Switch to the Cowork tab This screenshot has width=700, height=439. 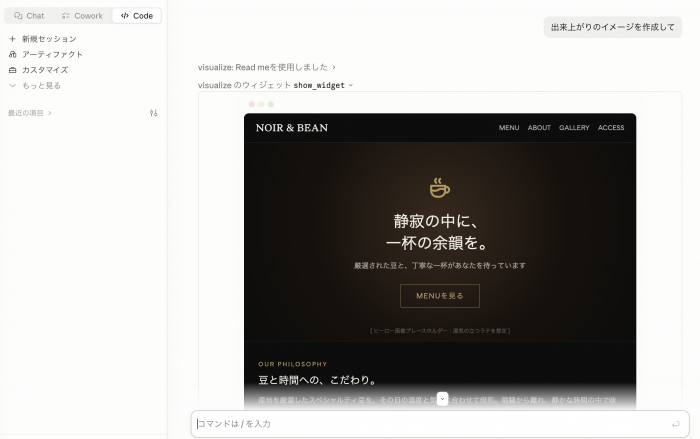82,16
